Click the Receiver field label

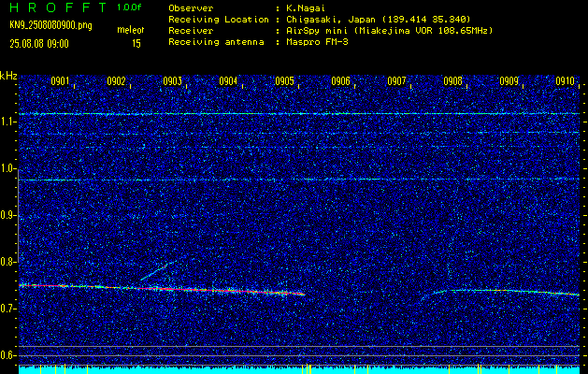point(191,31)
